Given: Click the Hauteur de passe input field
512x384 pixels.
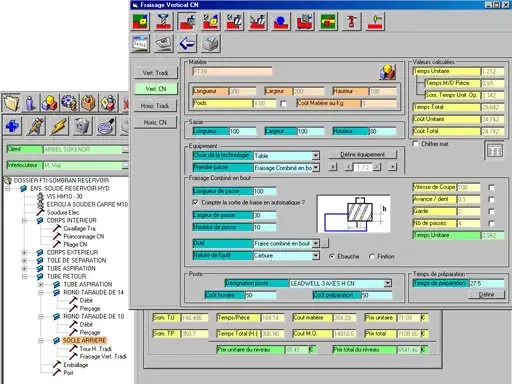Looking at the screenshot, I should (x=264, y=227).
